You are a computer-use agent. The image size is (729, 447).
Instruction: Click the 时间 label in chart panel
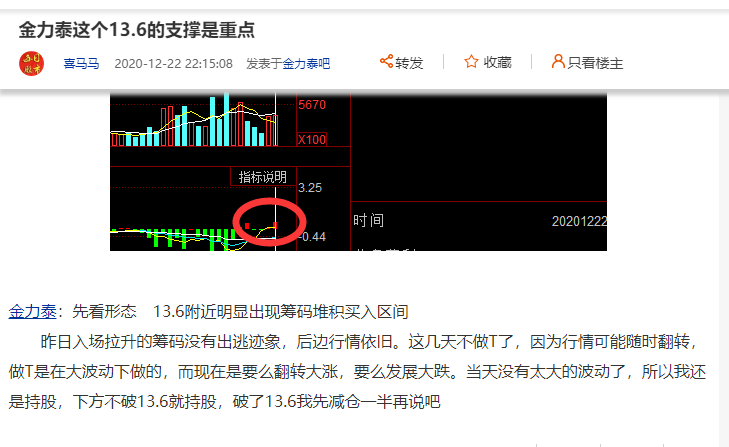coord(368,220)
